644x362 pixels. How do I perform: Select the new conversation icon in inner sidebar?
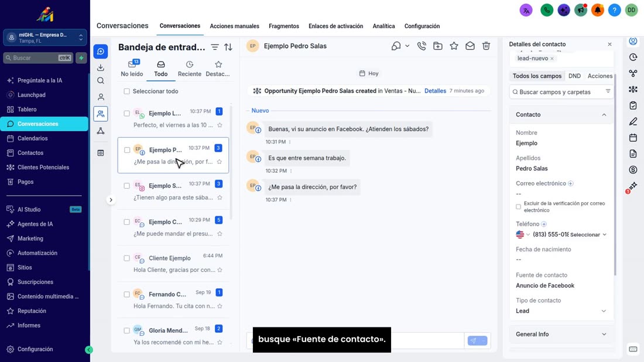click(x=101, y=52)
